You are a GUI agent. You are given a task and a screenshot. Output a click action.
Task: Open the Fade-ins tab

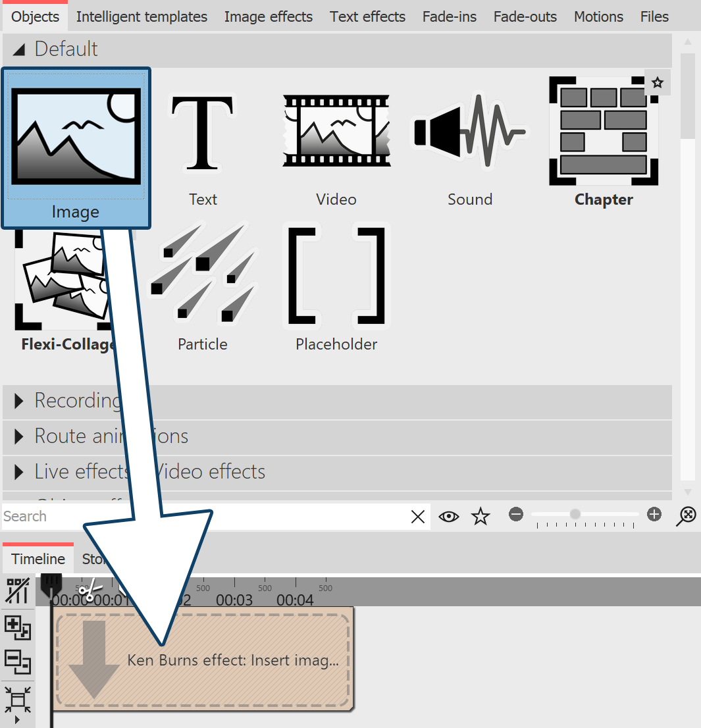(x=450, y=16)
